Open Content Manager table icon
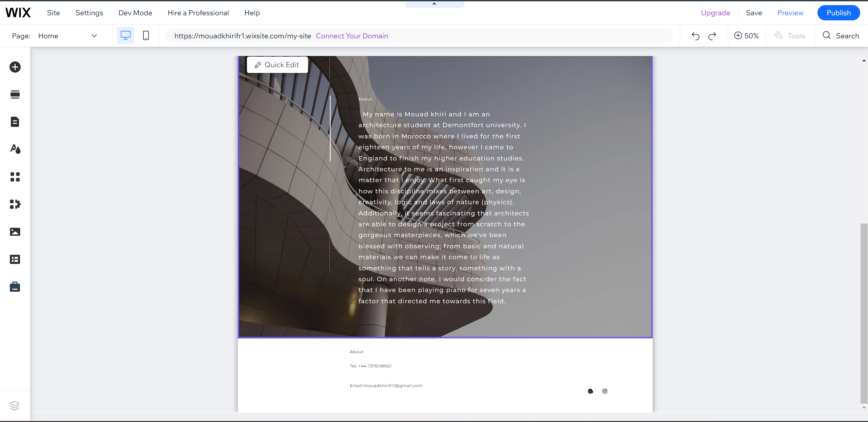Screen dimensions: 868x422 coord(15,260)
